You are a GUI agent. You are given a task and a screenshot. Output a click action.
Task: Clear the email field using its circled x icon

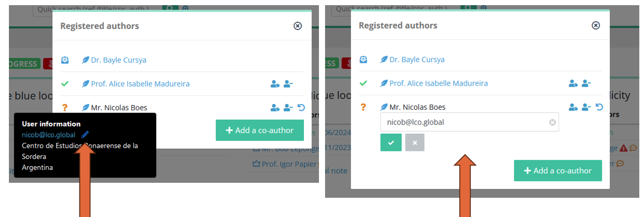pos(553,122)
